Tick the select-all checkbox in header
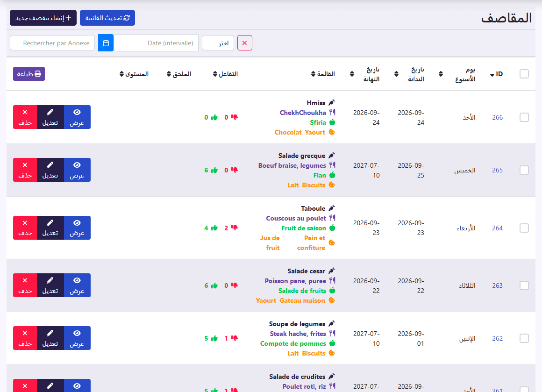This screenshot has width=542, height=392. pos(524,74)
